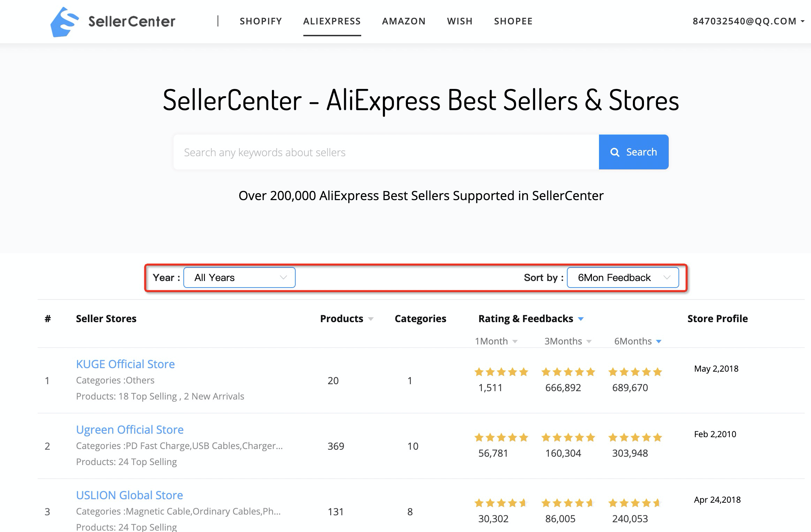
Task: Sort by 6Months feedback arrow
Action: pyautogui.click(x=659, y=342)
